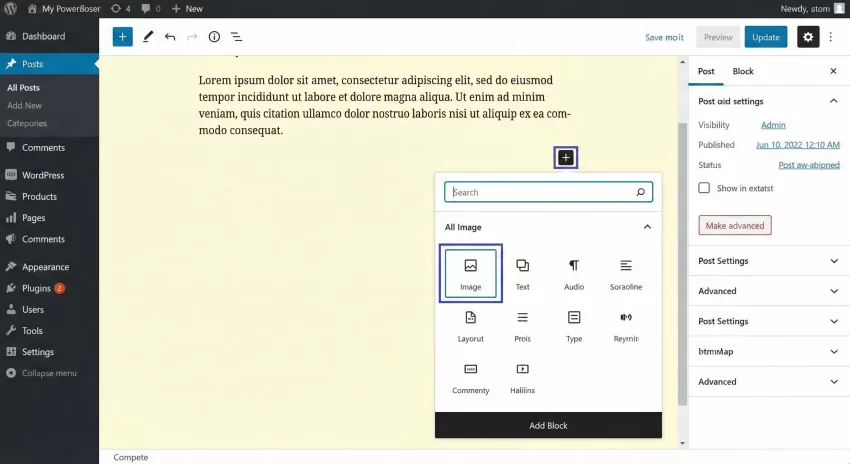Screen dimensions: 850x464
Task: Open Categories under Posts
Action: (x=27, y=123)
